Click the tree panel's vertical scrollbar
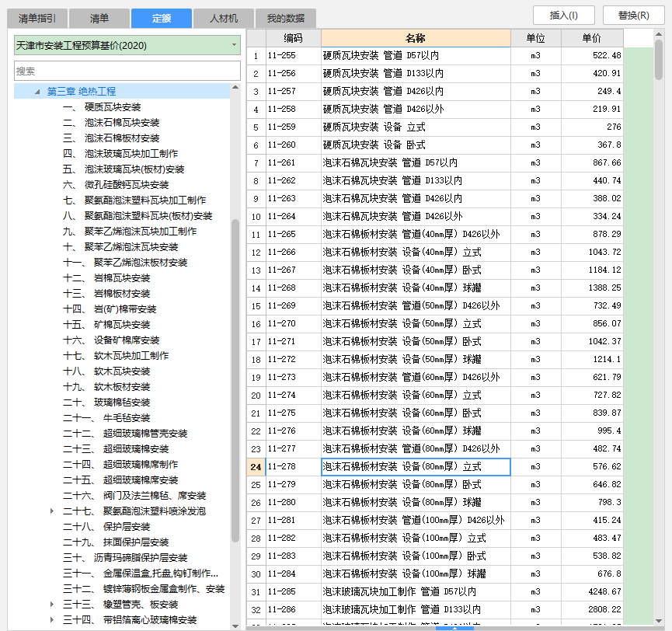Screen dimensions: 672x631 (235, 381)
